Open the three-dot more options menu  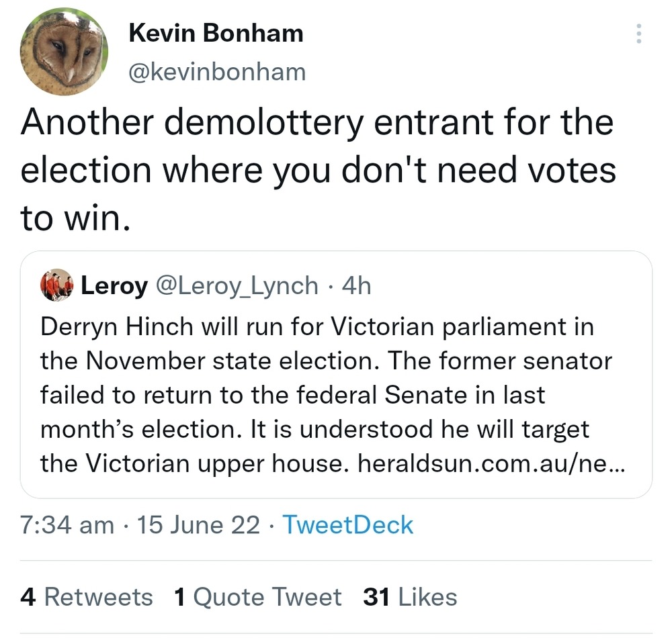click(638, 34)
